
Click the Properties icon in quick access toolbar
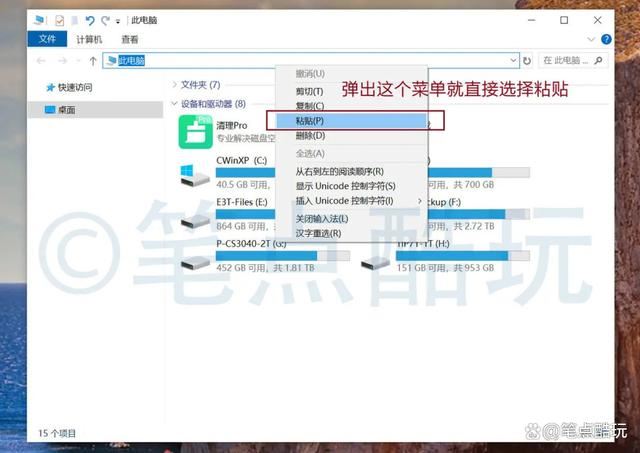pyautogui.click(x=60, y=20)
